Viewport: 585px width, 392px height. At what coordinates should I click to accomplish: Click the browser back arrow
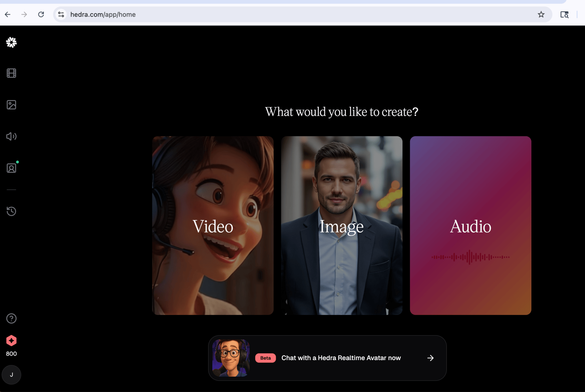(x=8, y=14)
